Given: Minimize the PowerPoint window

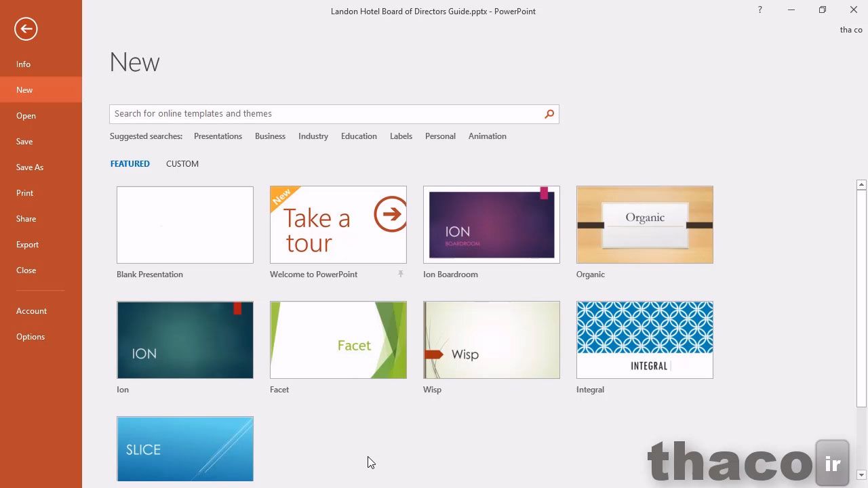Looking at the screenshot, I should (791, 9).
